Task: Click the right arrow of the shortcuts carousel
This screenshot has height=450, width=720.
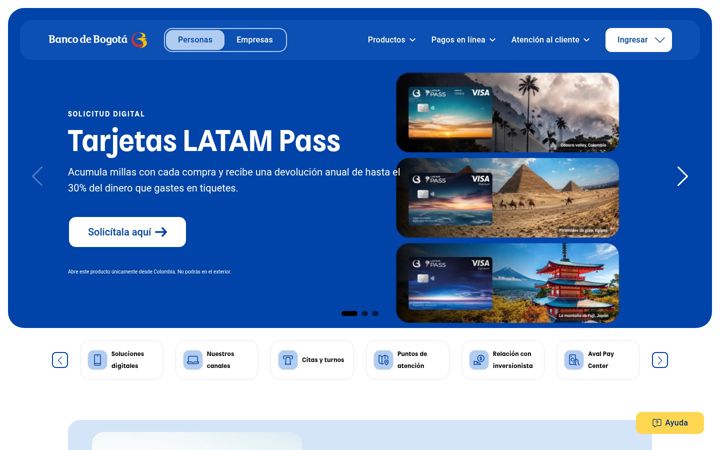Action: point(660,360)
